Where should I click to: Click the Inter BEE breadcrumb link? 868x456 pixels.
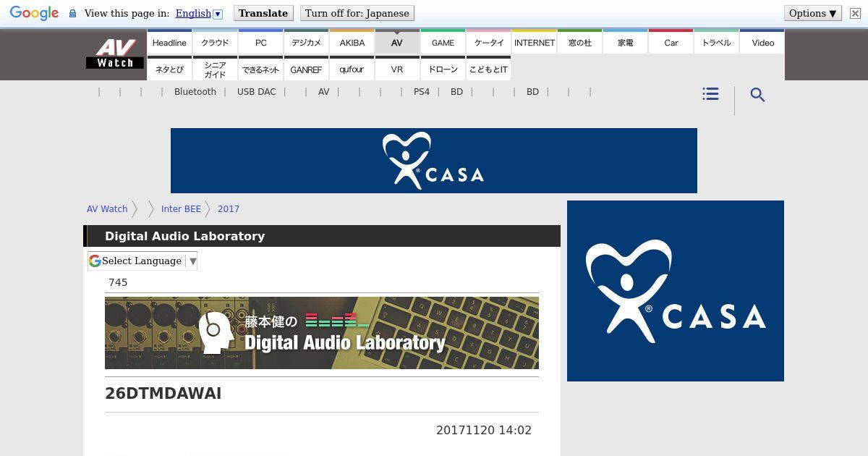(181, 208)
